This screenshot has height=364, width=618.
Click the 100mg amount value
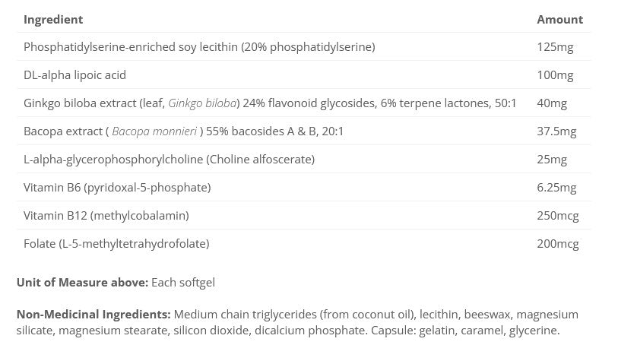click(x=555, y=75)
